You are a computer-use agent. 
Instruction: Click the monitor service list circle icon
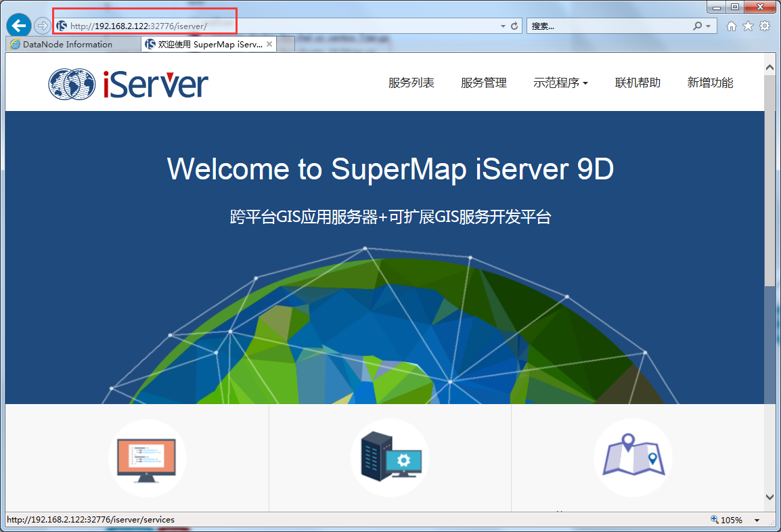148,458
